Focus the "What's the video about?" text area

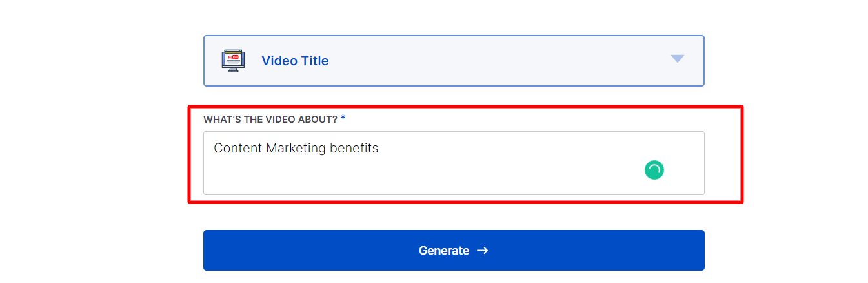[x=454, y=163]
